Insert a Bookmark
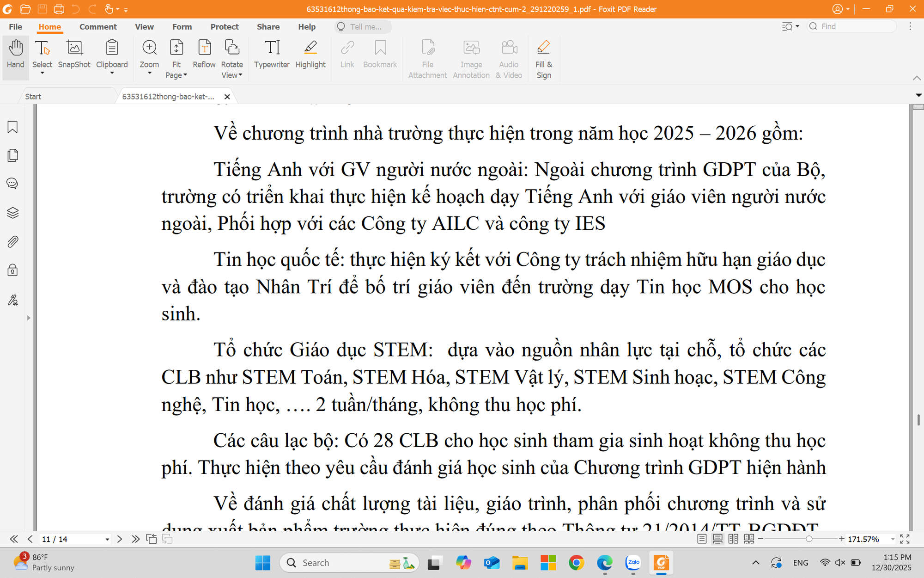Screen dimensions: 924x578 (x=380, y=55)
